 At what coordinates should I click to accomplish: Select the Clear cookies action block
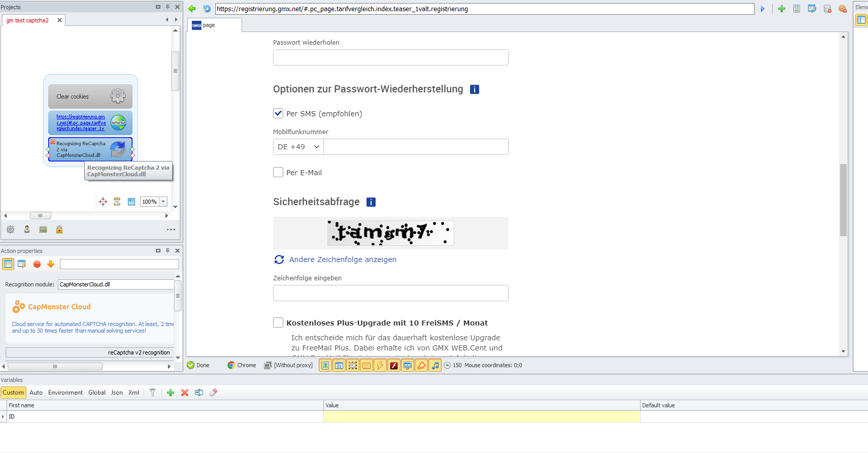click(x=90, y=96)
